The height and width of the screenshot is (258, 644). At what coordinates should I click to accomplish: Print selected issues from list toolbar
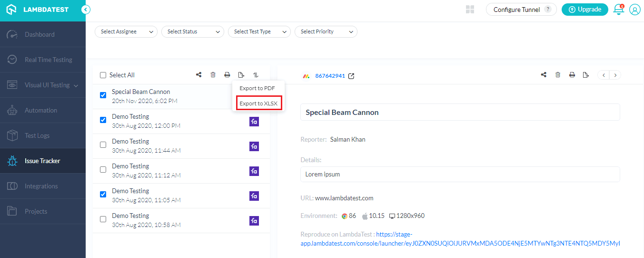[x=227, y=75]
